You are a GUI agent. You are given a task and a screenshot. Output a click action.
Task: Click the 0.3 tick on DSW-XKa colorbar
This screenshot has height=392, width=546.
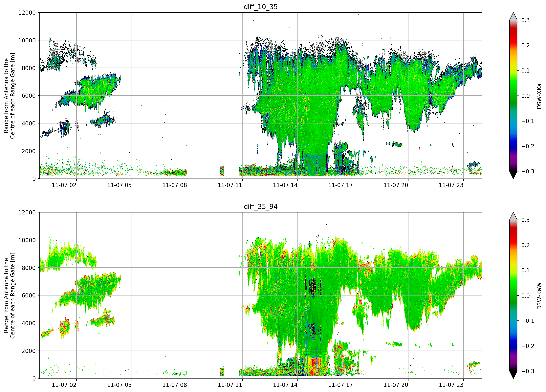click(526, 20)
